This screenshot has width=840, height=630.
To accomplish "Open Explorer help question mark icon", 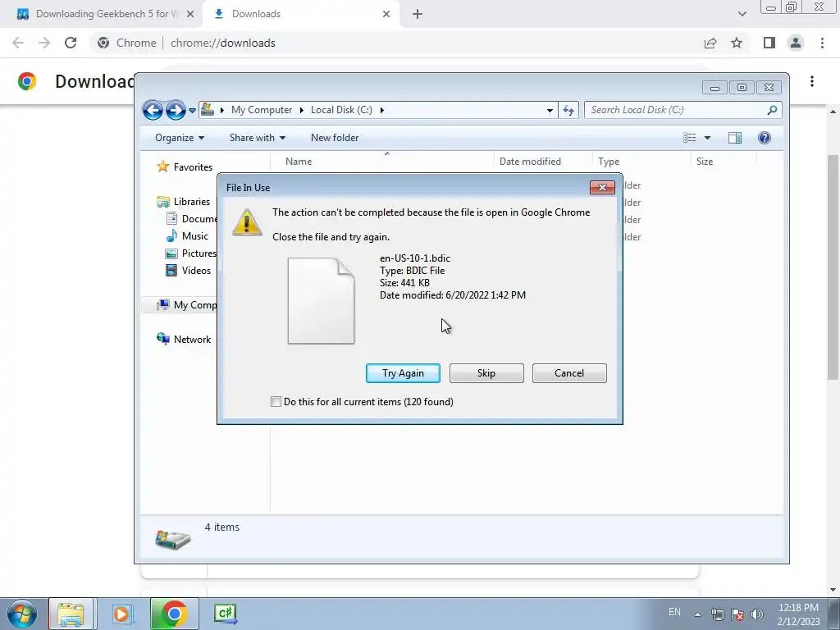I will tap(765, 138).
